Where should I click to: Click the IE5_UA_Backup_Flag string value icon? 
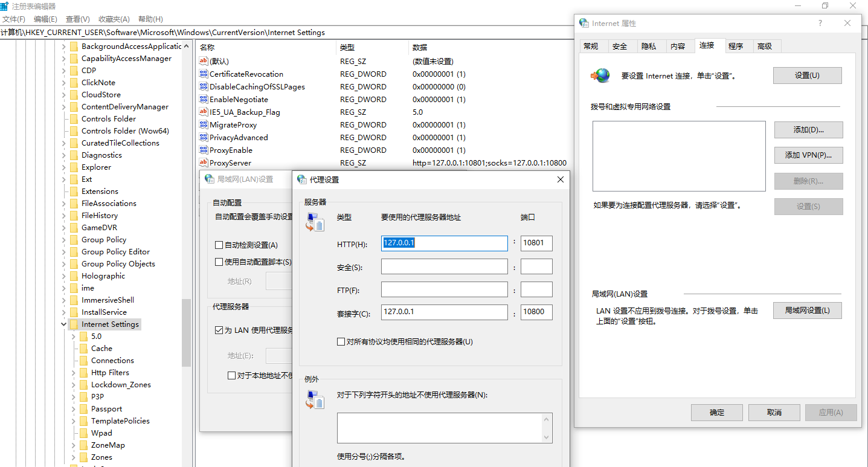pos(204,112)
